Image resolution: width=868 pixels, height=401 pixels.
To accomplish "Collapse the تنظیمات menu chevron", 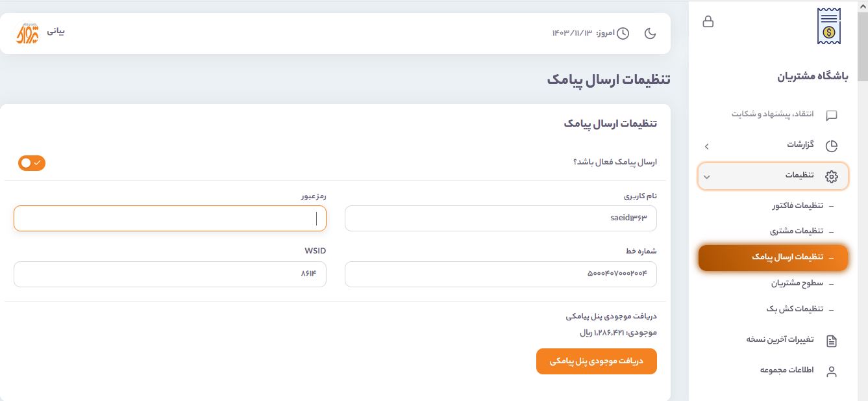I will 707,176.
